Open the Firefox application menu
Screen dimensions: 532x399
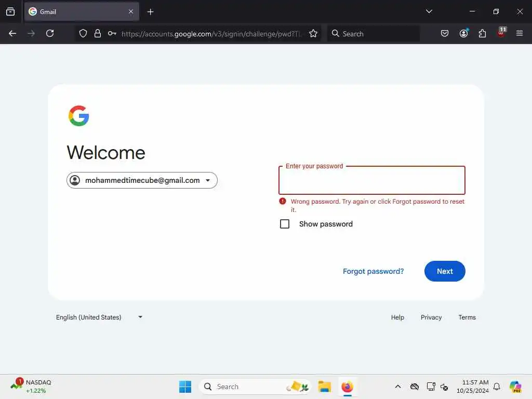tap(520, 33)
